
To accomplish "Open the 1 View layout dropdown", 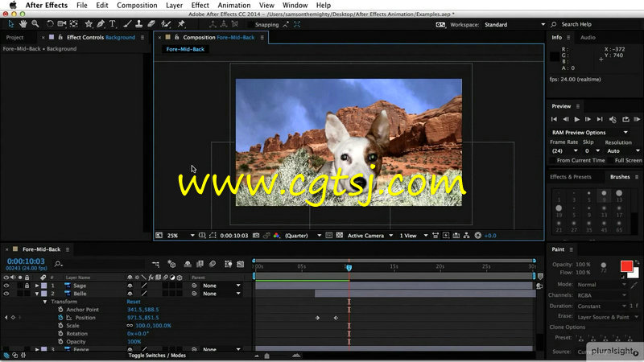I will coord(414,236).
